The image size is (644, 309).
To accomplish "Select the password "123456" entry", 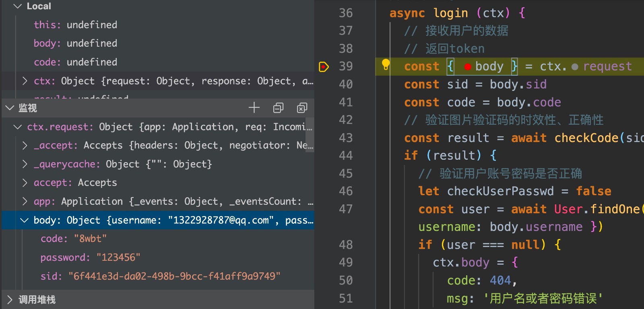I will click(x=91, y=257).
